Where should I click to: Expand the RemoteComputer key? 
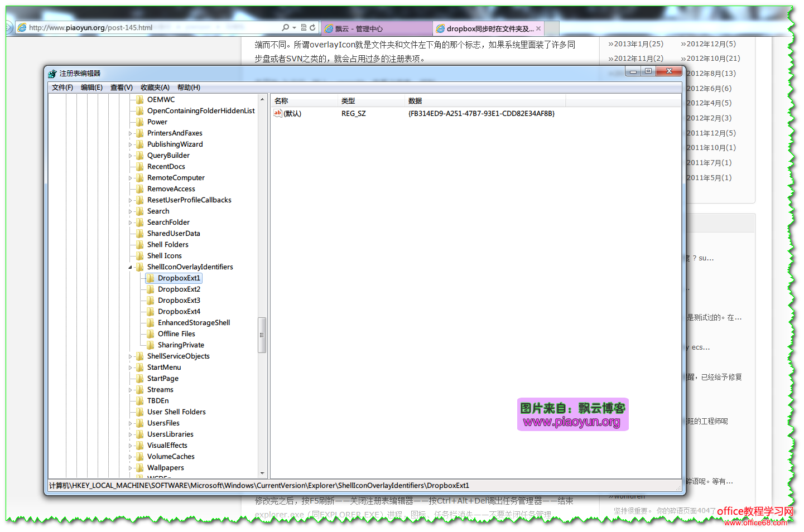[x=131, y=178]
